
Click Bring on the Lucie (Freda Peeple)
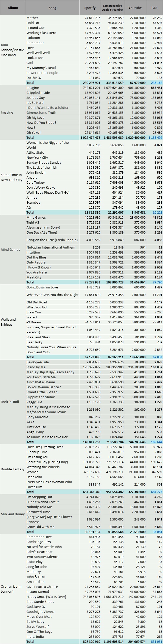tap(52, 240)
